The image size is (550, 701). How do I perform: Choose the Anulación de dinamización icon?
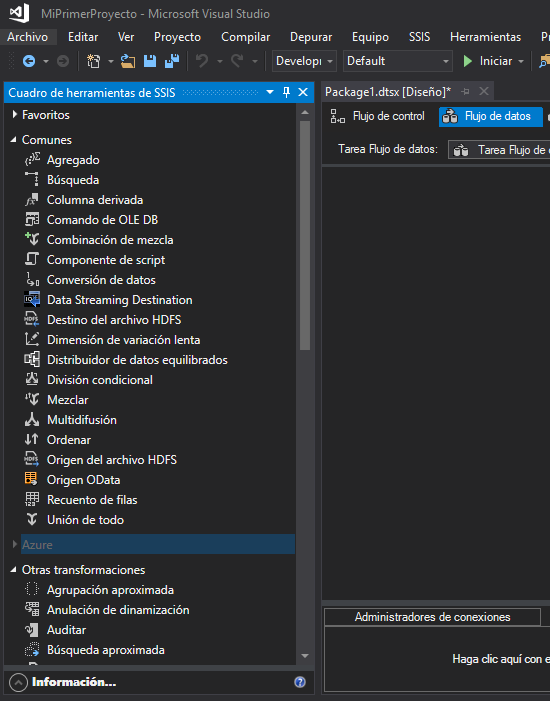coord(32,610)
